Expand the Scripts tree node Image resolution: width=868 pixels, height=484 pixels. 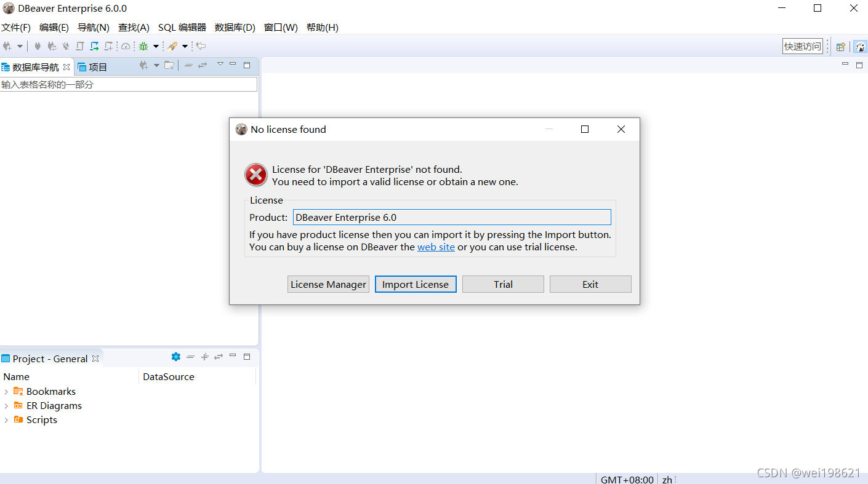click(x=6, y=419)
